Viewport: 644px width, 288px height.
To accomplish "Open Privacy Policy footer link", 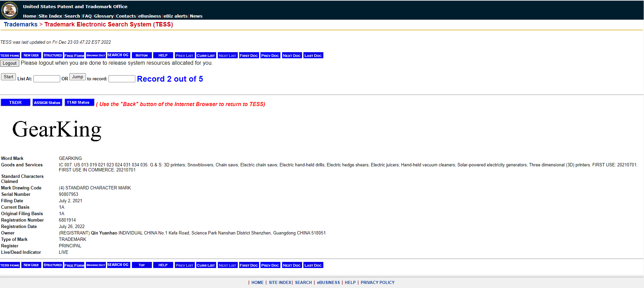I will click(x=377, y=282).
